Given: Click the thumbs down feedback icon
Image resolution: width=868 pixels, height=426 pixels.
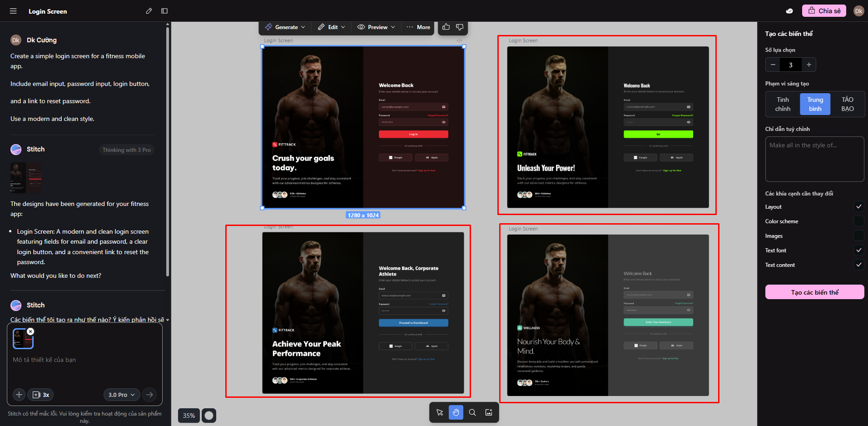Looking at the screenshot, I should point(460,27).
